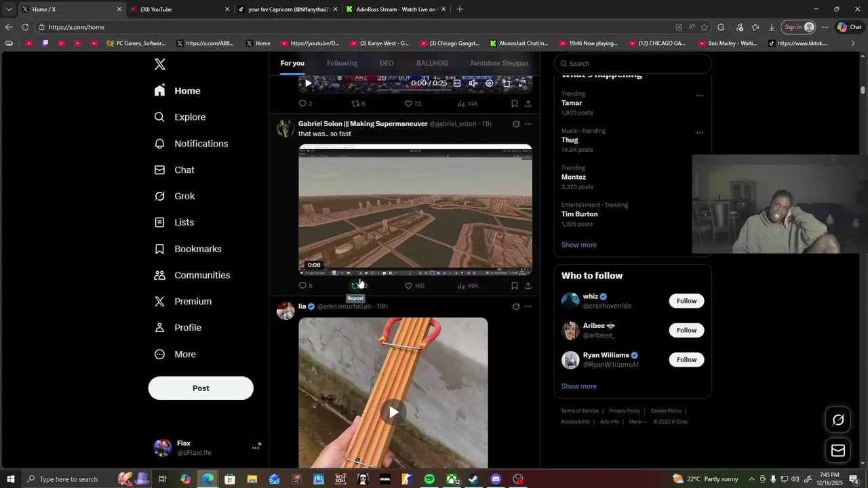Open Notifications from the sidebar
Viewport: 868px width, 488px height.
[191, 144]
